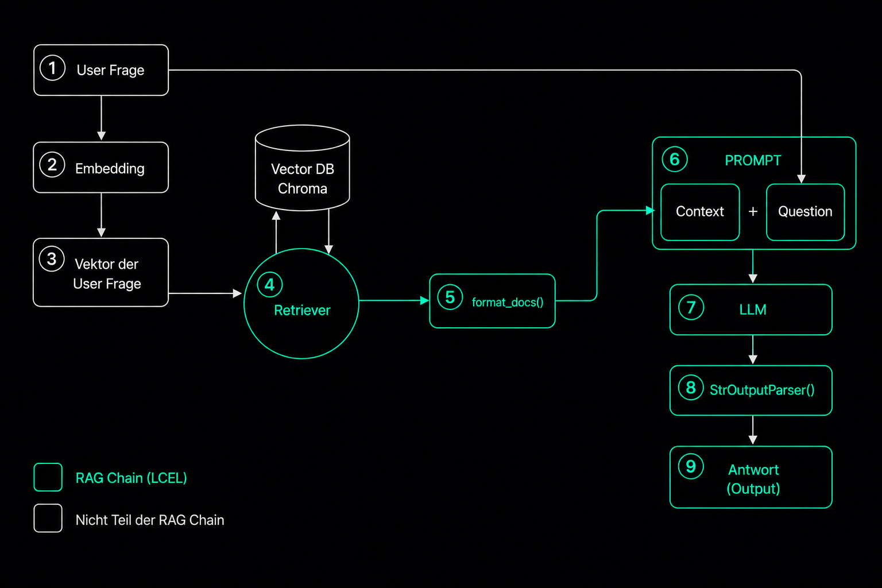
Task: Click the StrOutputParser() box
Action: click(751, 390)
